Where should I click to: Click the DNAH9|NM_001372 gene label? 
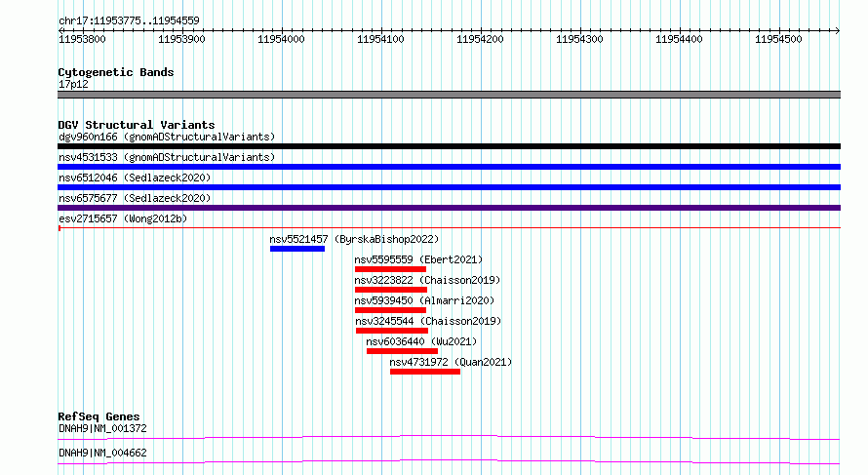pos(102,428)
